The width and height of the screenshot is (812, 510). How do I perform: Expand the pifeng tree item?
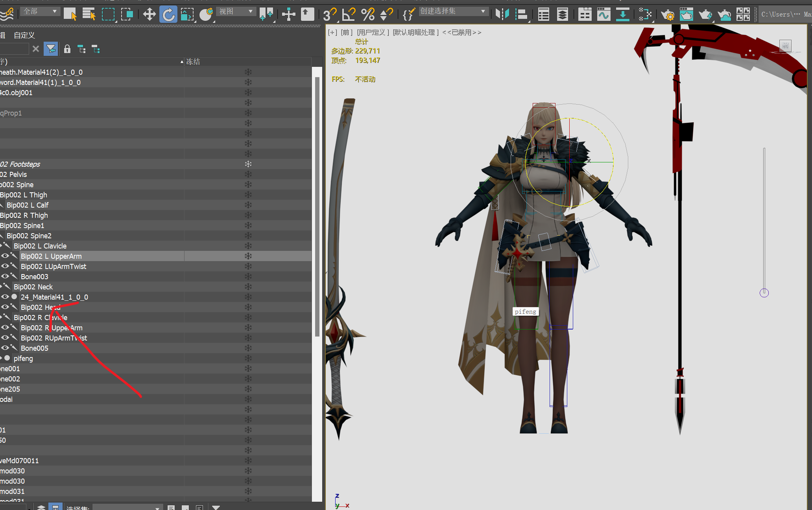(x=1, y=358)
